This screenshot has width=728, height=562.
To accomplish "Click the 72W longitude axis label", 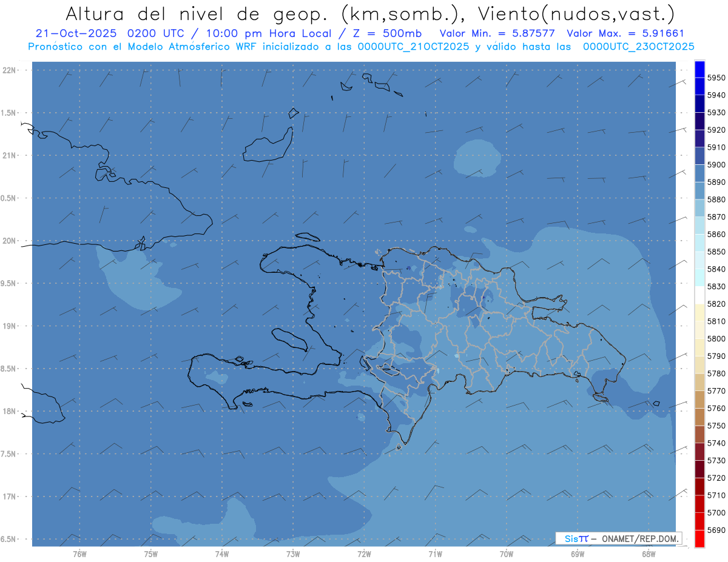I will point(364,554).
